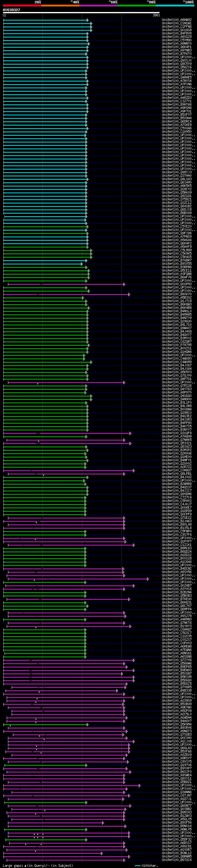Screen dimensions: 197x868
Task: Select label UniRef100_B9EN93
Action: [x=177, y=670]
